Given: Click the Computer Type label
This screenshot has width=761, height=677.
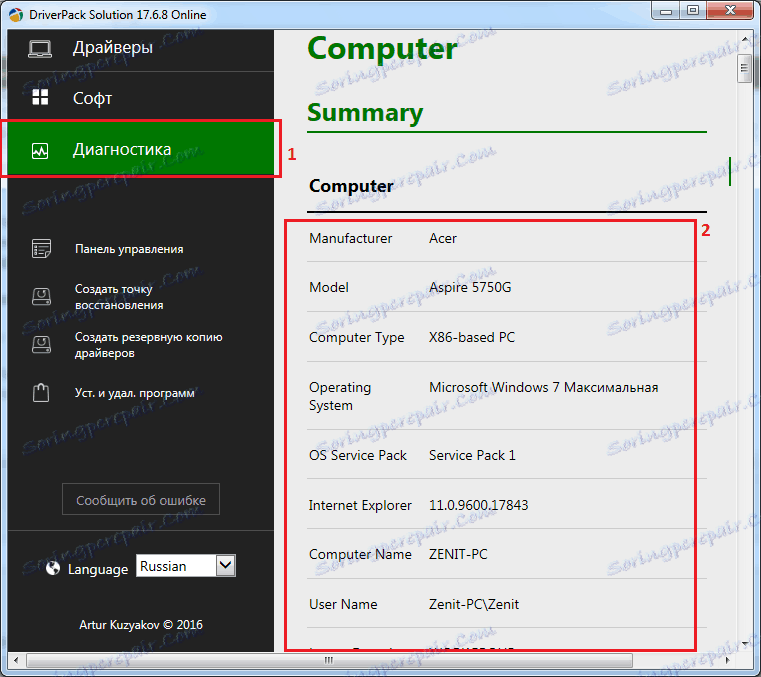Looking at the screenshot, I should [357, 338].
